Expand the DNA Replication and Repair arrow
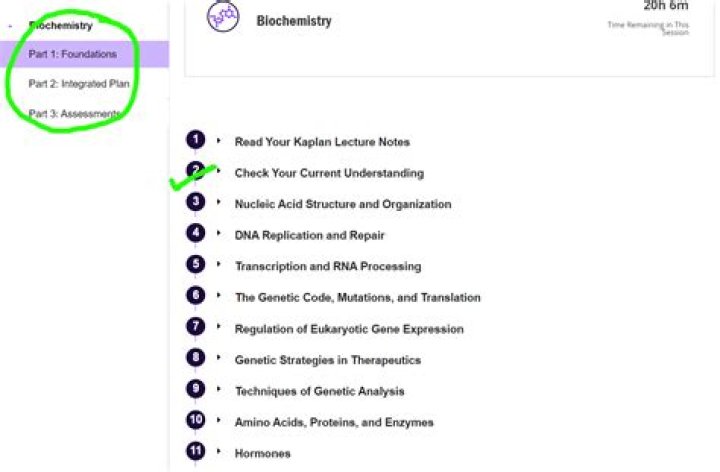720x472 pixels. point(218,234)
